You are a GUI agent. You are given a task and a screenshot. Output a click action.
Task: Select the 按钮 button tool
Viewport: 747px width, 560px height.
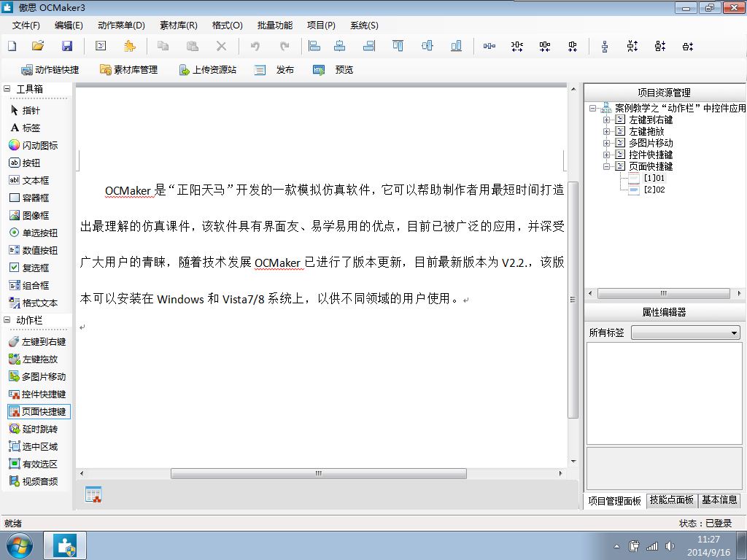tap(25, 163)
